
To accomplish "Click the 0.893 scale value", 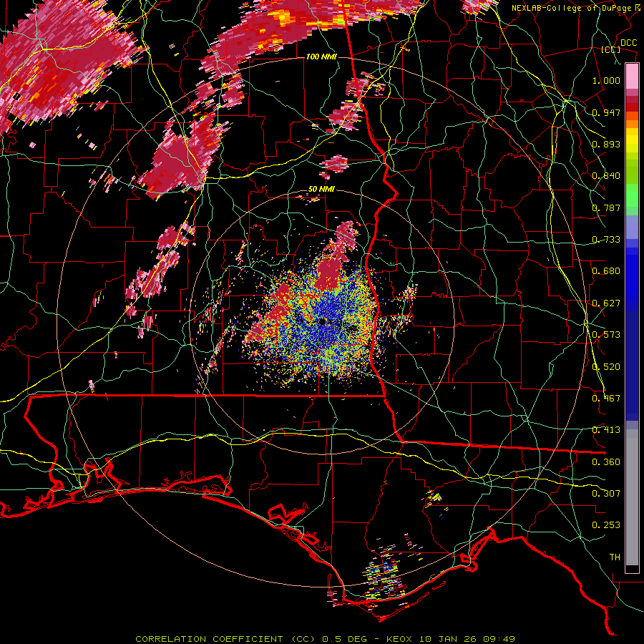I will [x=606, y=144].
